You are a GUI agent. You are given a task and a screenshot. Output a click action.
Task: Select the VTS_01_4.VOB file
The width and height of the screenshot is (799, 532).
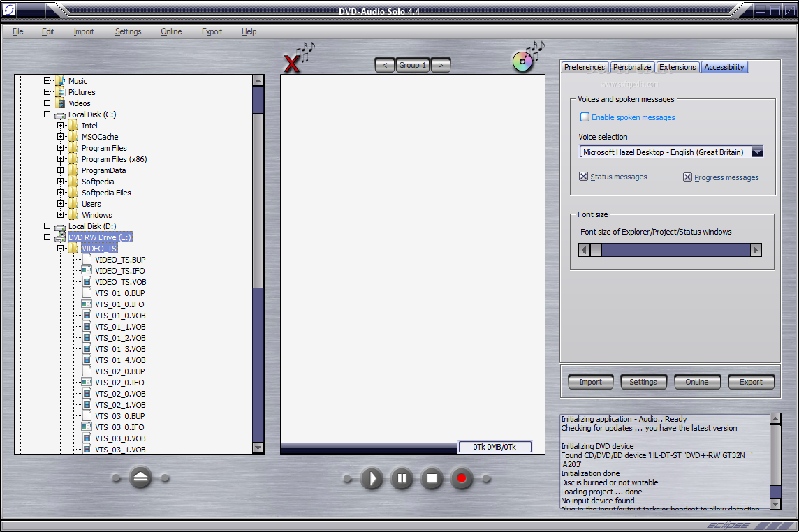(120, 360)
